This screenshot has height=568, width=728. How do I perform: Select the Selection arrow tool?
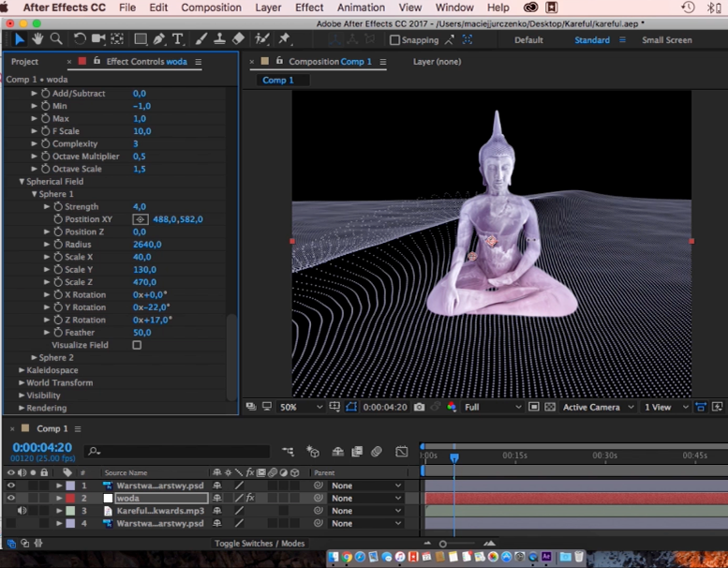coord(20,39)
